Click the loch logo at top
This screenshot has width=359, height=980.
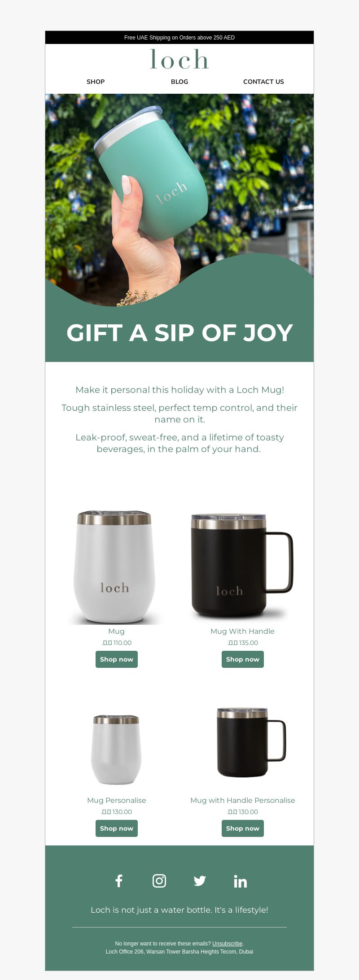click(179, 59)
